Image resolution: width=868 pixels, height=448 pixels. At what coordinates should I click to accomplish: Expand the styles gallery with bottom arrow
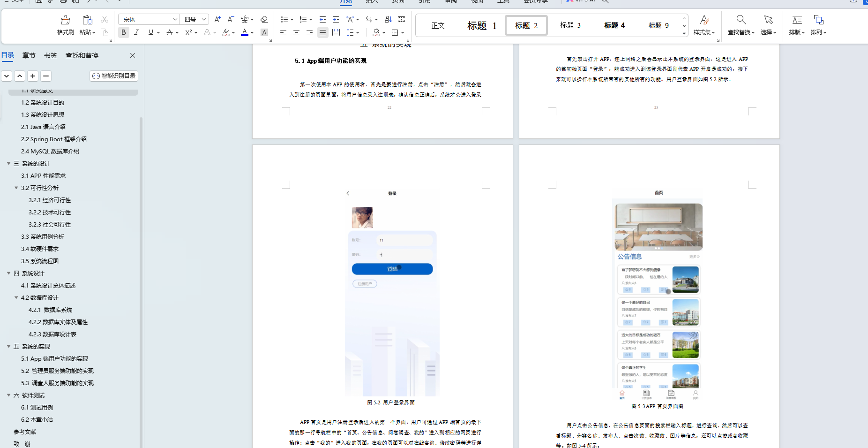click(684, 33)
